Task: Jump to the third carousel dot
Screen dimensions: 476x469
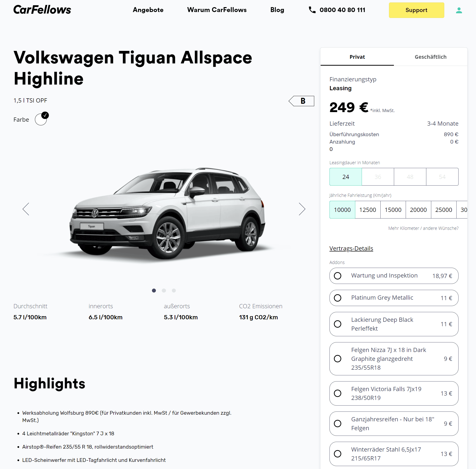Action: (174, 290)
